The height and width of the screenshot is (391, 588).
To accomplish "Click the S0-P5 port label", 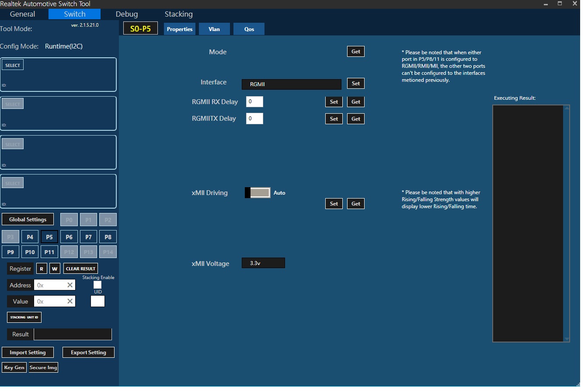I will (140, 29).
